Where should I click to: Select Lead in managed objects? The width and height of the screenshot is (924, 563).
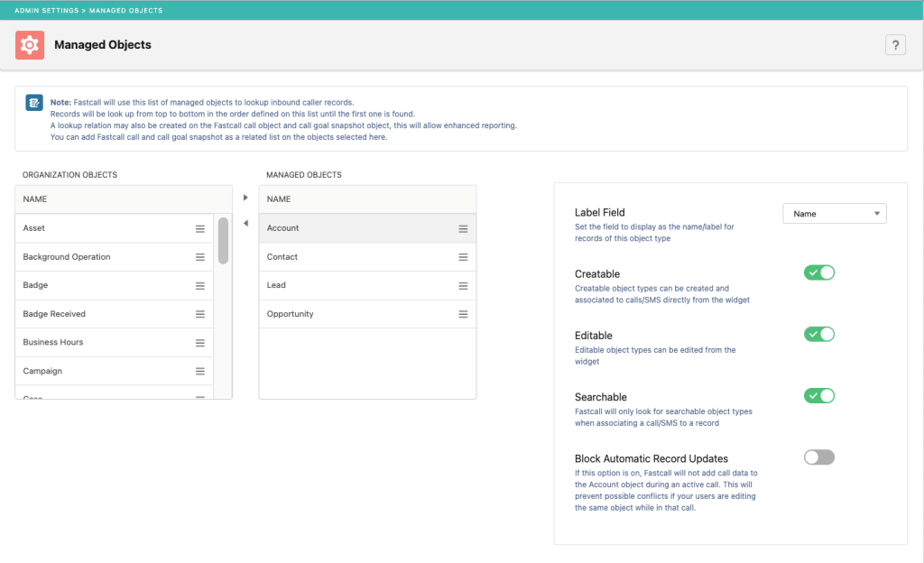[367, 286]
